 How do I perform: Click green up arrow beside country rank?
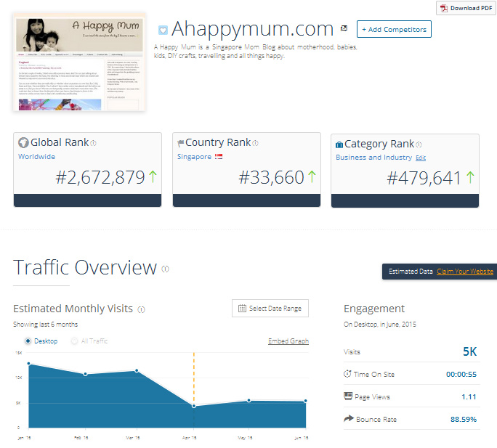pyautogui.click(x=312, y=176)
